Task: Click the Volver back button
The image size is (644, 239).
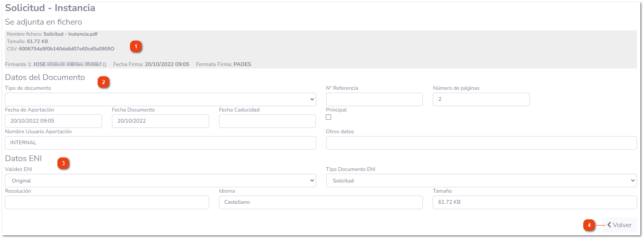Action: click(x=619, y=225)
